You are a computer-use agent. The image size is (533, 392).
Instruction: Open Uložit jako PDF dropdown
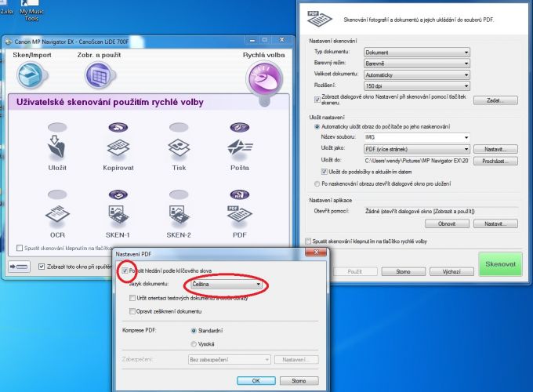[417, 149]
